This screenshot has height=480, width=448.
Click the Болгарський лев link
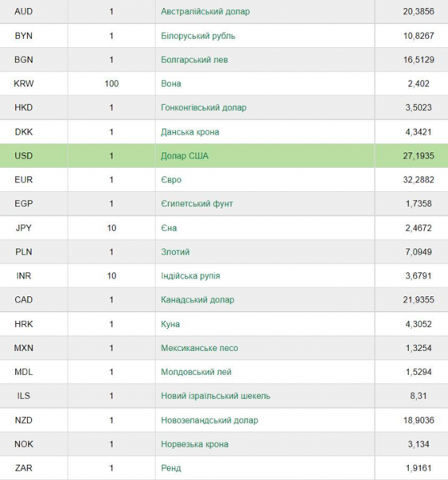pos(194,60)
